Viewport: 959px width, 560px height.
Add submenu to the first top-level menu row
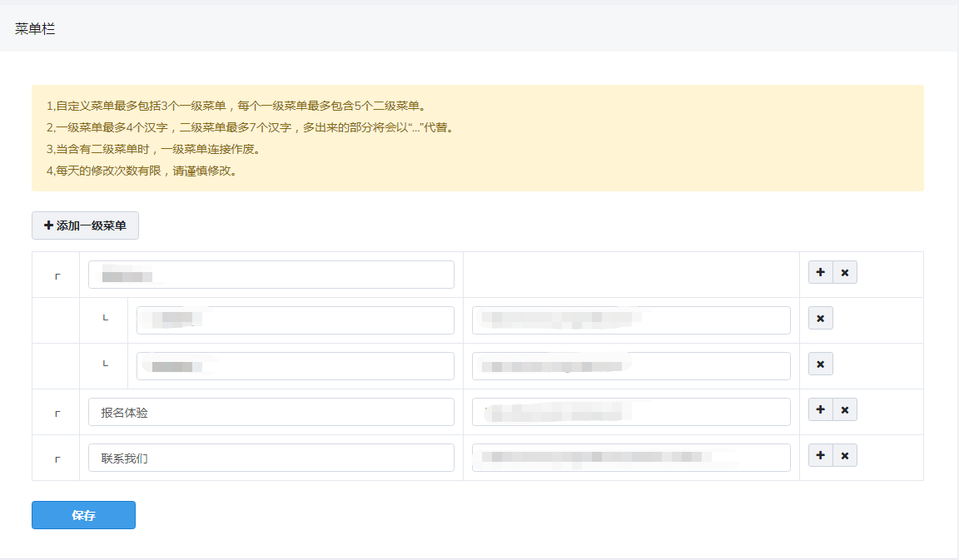coord(820,272)
